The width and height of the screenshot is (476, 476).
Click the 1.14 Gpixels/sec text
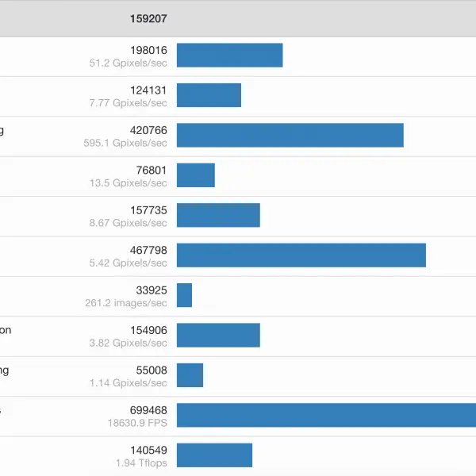(129, 383)
